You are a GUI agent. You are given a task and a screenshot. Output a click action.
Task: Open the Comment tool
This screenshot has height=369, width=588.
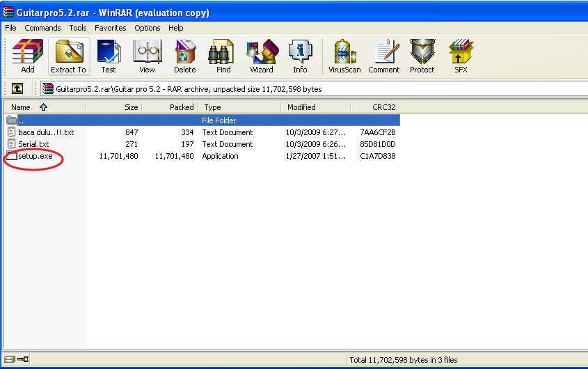pyautogui.click(x=384, y=56)
